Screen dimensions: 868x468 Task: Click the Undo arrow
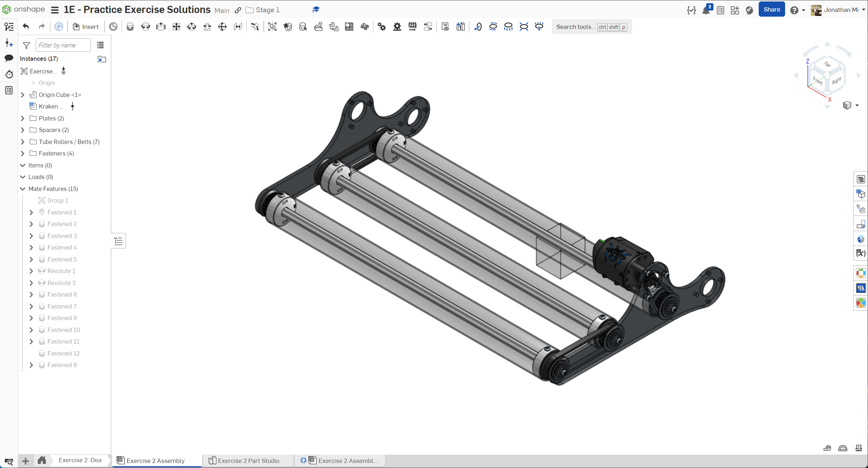[x=26, y=27]
